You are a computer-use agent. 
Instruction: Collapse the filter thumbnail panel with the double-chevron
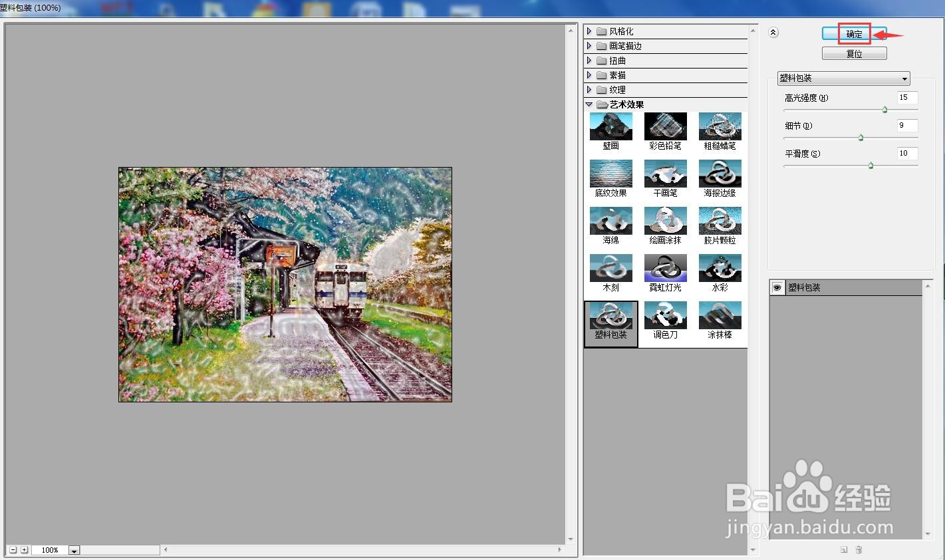[x=773, y=32]
